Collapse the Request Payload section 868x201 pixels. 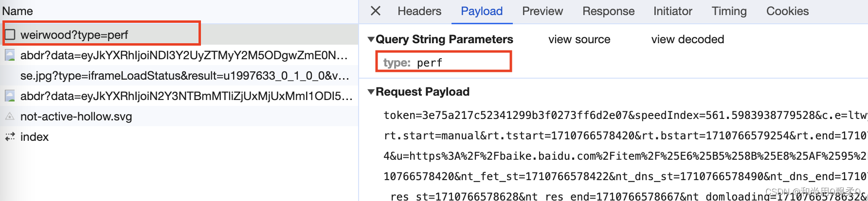point(371,92)
